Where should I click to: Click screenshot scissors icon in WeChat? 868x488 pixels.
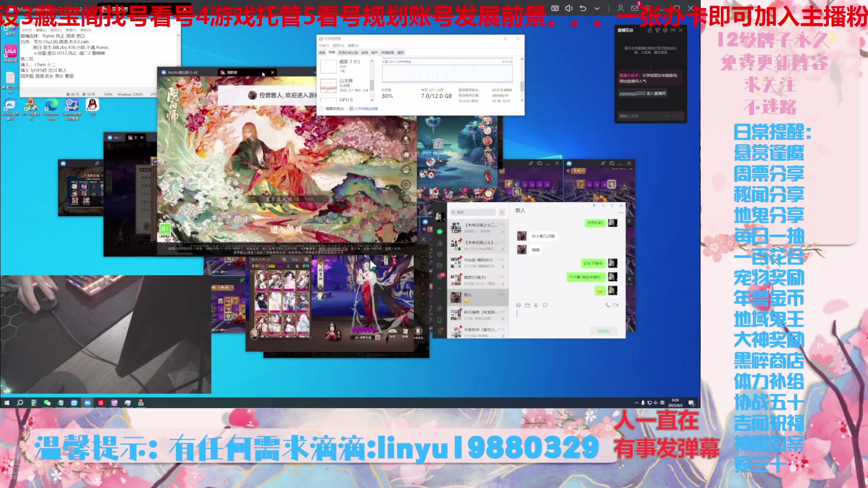(536, 305)
